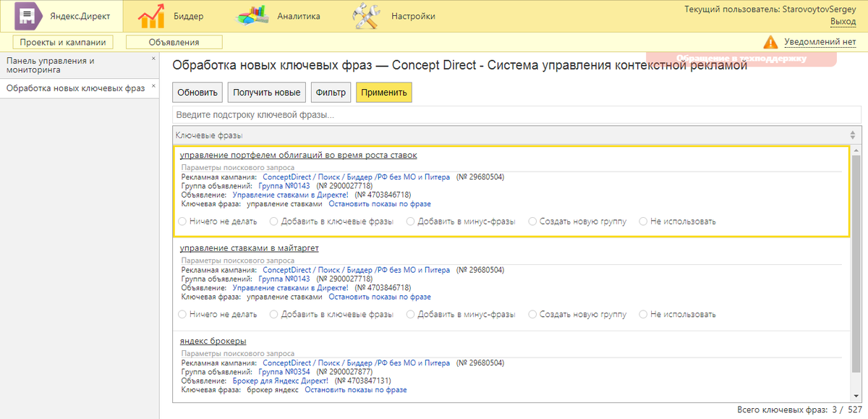
Task: Select Добавить в минус-фразы for управление ставками в майтаргет
Action: 411,314
